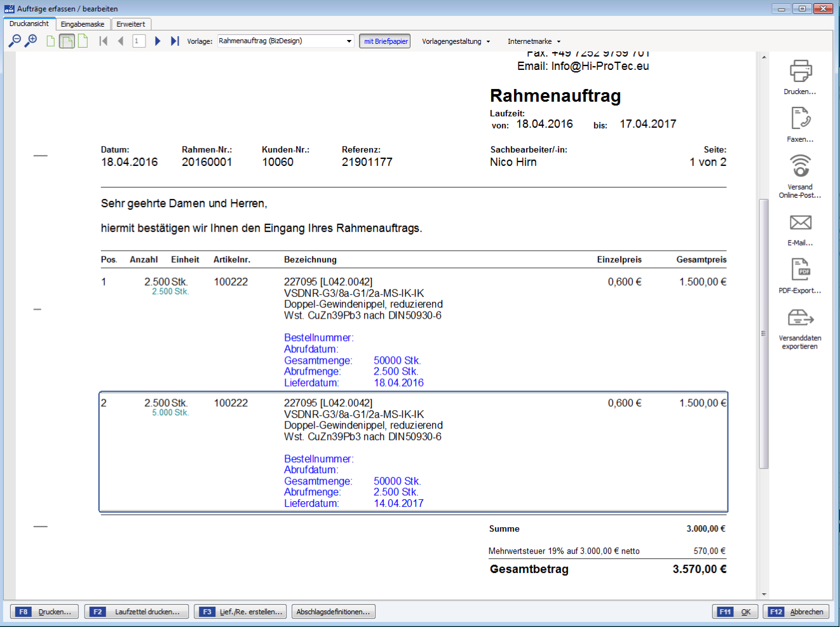Image resolution: width=840 pixels, height=627 pixels.
Task: Click the Mehrwertsteuer amount 570,00 €
Action: (710, 551)
